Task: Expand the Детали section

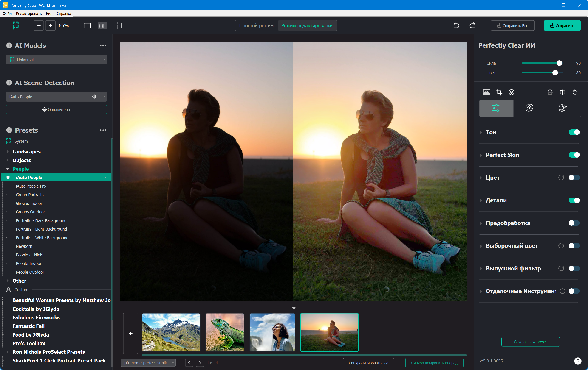Action: 481,200
